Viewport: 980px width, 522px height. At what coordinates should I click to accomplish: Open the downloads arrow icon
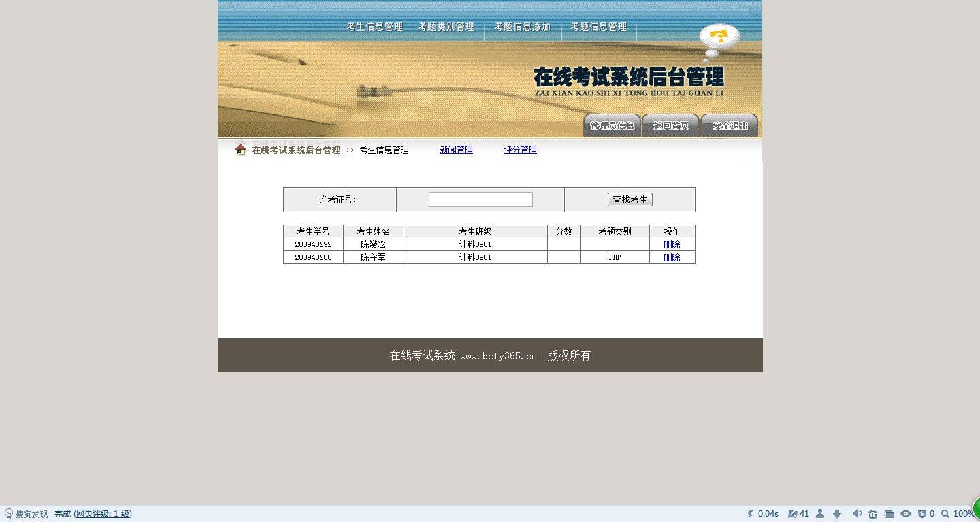click(x=837, y=514)
